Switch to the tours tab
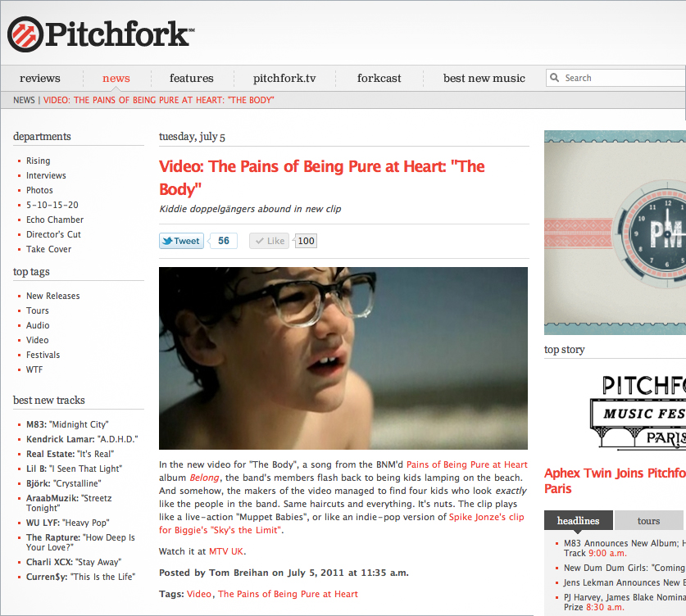 coord(648,521)
